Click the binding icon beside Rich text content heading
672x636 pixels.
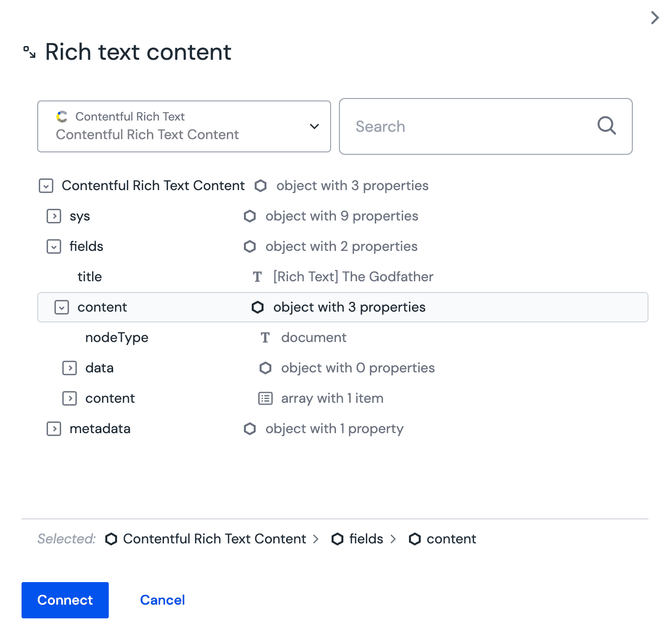(x=29, y=52)
